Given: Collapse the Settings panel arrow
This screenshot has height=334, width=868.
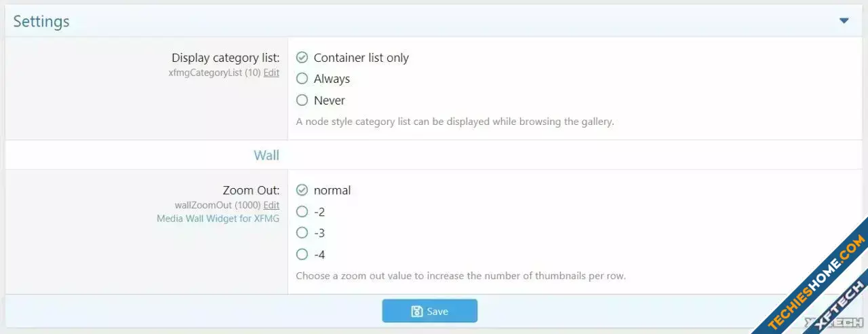Looking at the screenshot, I should 844,21.
